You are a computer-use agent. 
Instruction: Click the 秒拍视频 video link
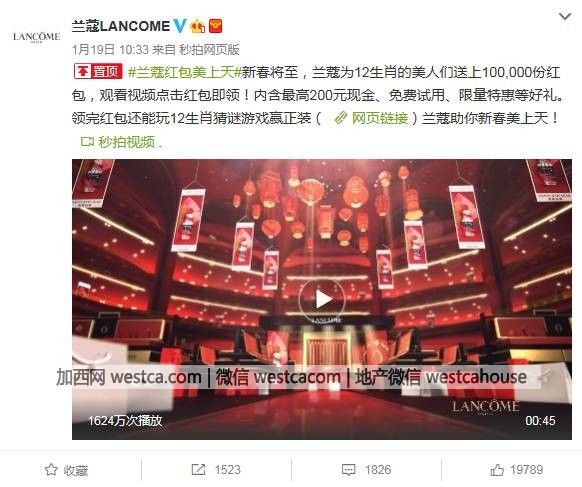(118, 142)
